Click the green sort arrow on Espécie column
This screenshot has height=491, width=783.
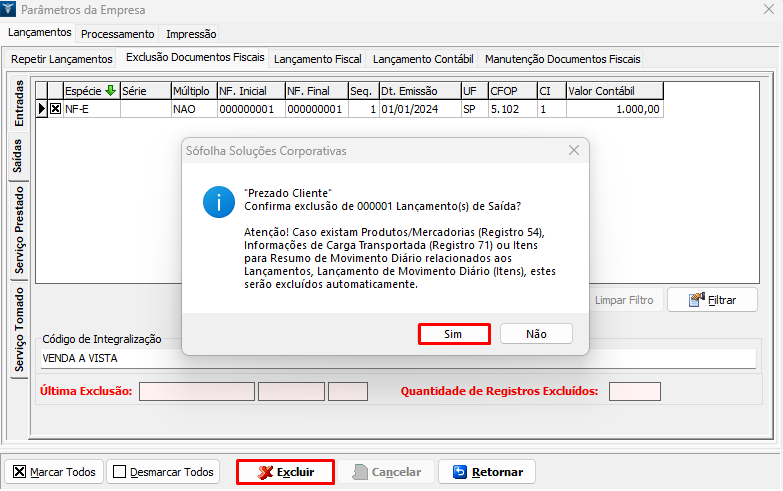click(110, 90)
